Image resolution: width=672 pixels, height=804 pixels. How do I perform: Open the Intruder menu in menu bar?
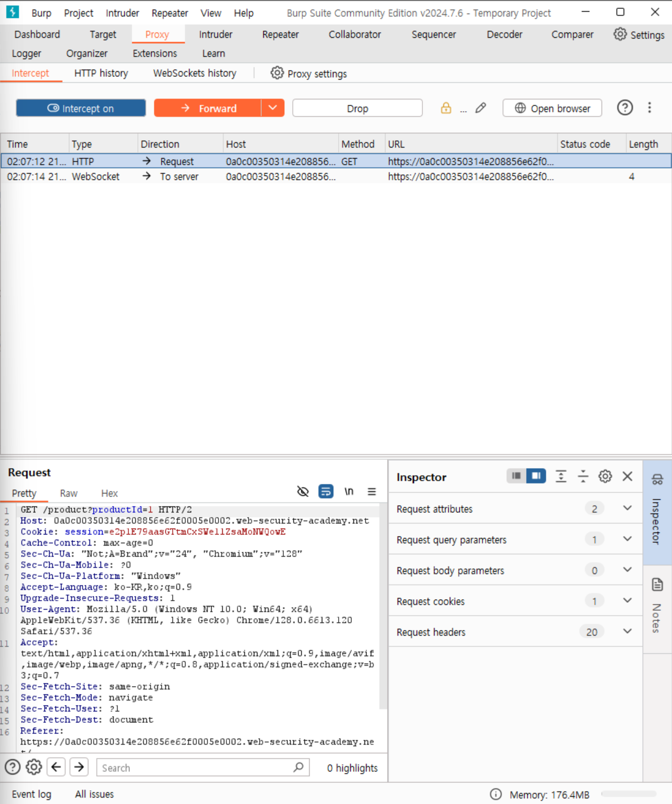pos(122,13)
